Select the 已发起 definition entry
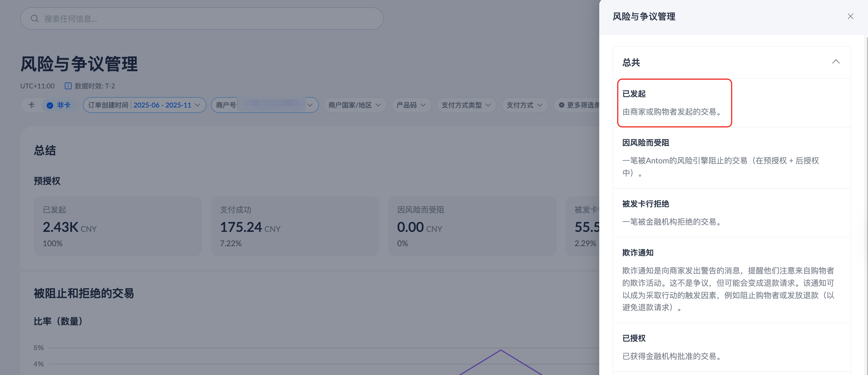The height and width of the screenshot is (375, 868). pyautogui.click(x=674, y=103)
